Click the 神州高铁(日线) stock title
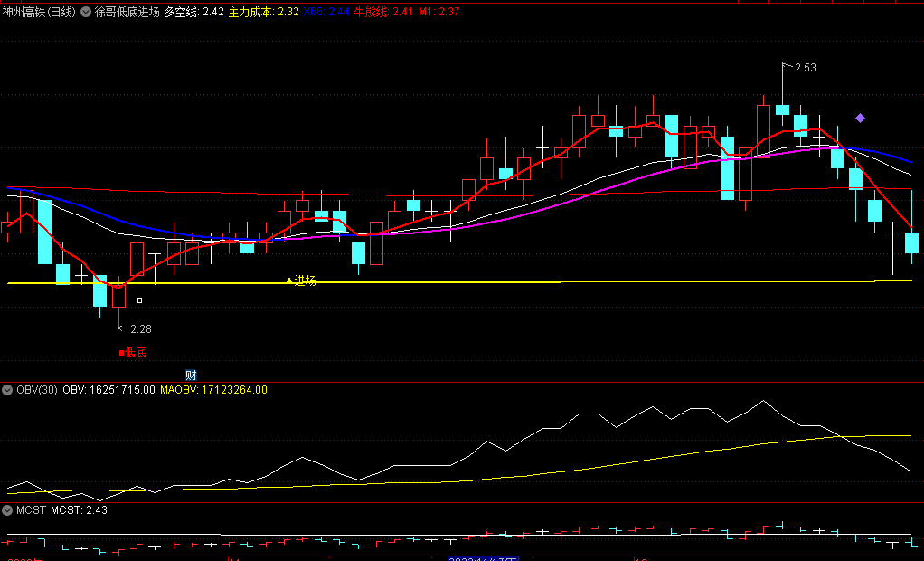 click(x=40, y=12)
